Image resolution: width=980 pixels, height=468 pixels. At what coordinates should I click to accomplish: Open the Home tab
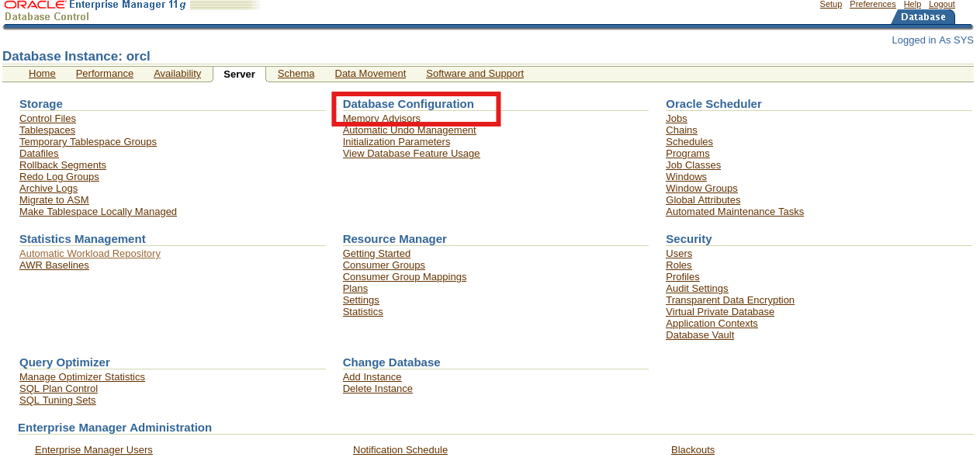click(x=42, y=74)
